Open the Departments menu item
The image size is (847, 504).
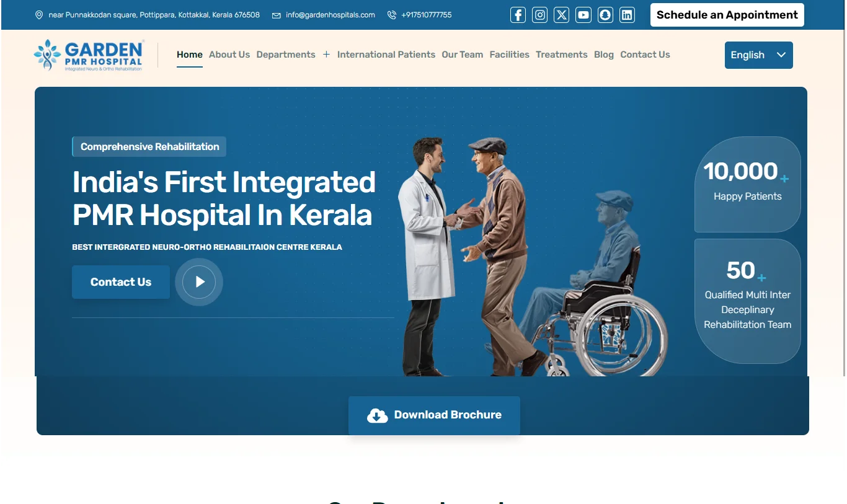tap(286, 55)
